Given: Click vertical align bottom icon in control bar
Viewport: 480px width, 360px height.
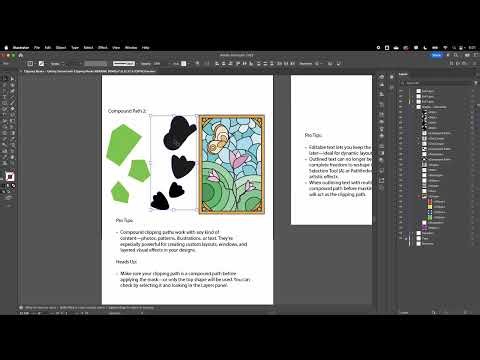Looking at the screenshot, I should tap(251, 63).
